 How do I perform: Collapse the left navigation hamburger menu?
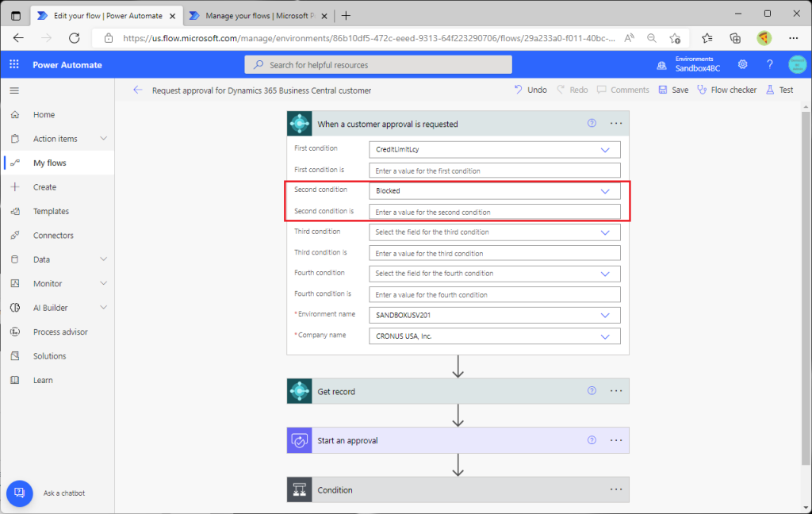14,90
